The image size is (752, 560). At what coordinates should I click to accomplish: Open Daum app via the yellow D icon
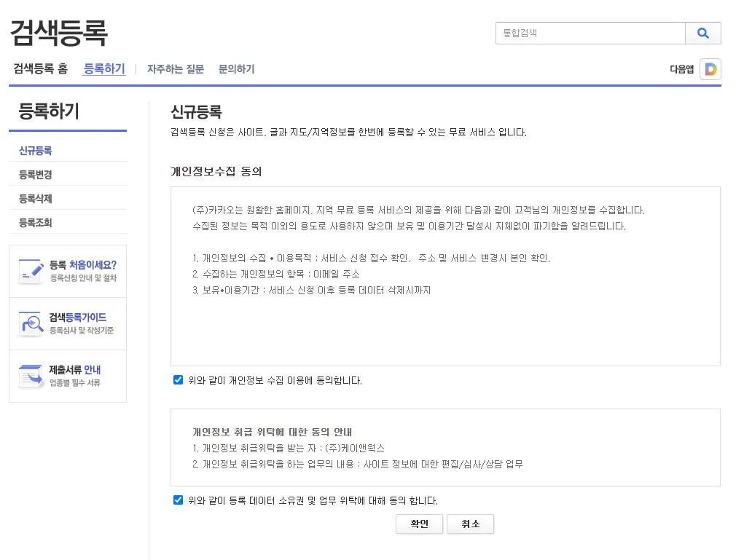(710, 68)
